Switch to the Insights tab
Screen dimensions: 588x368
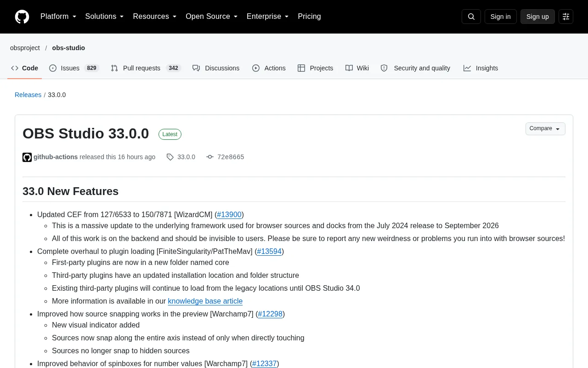[481, 68]
